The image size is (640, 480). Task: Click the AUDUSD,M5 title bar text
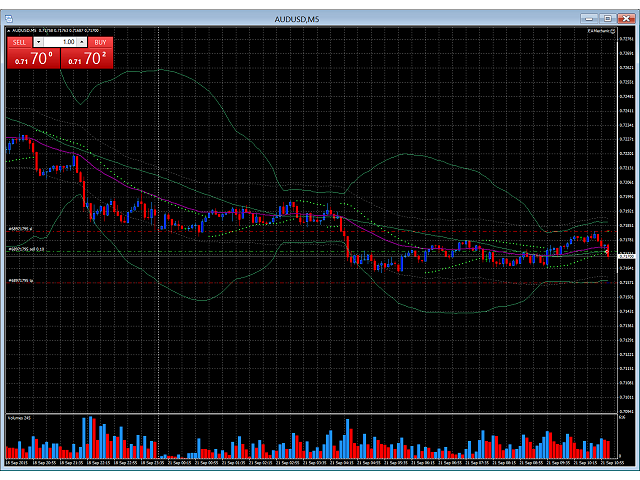tap(297, 19)
